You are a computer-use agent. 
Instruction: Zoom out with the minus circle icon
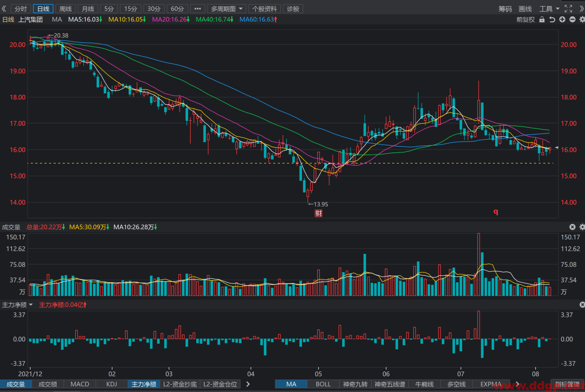tap(572, 20)
